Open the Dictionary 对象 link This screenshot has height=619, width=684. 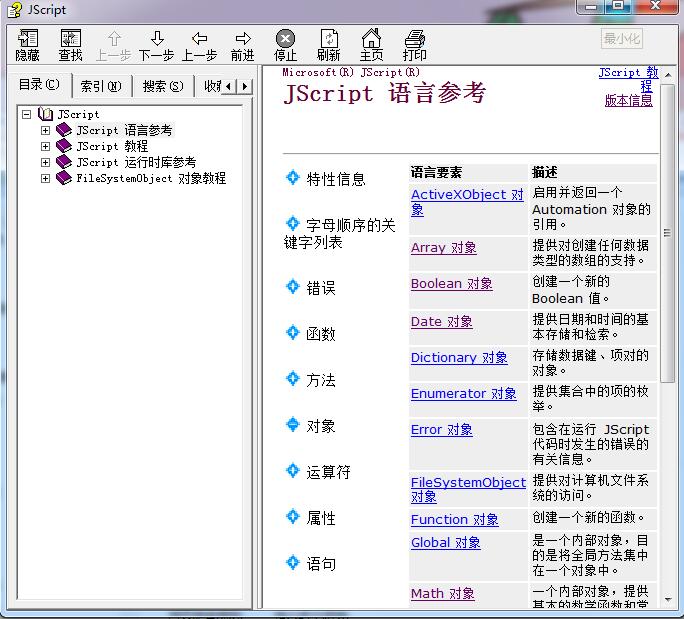point(459,357)
